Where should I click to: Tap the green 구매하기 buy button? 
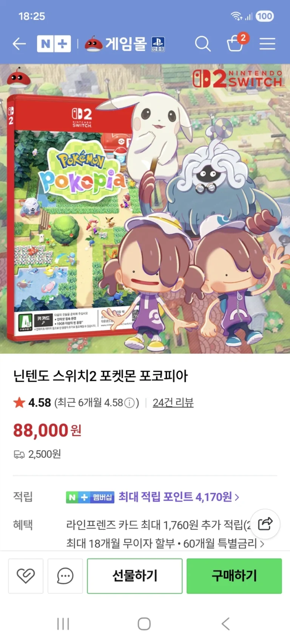coord(234,576)
